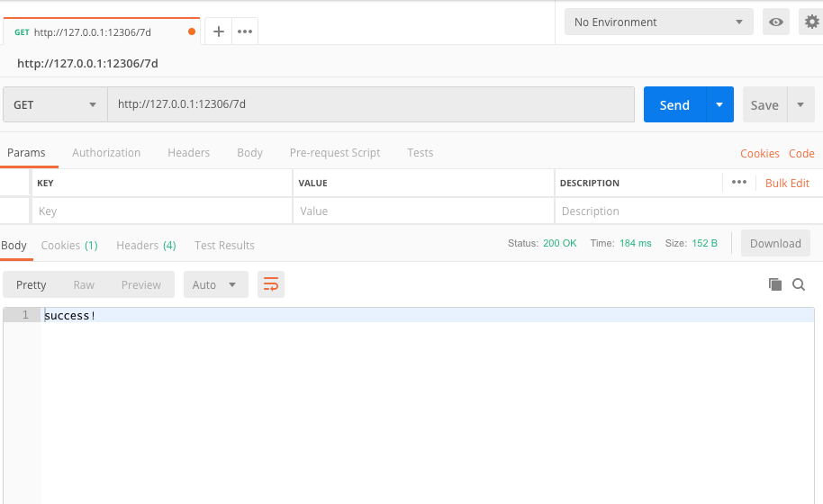This screenshot has width=823, height=504.
Task: Click the Bulk Edit link
Action: (787, 183)
